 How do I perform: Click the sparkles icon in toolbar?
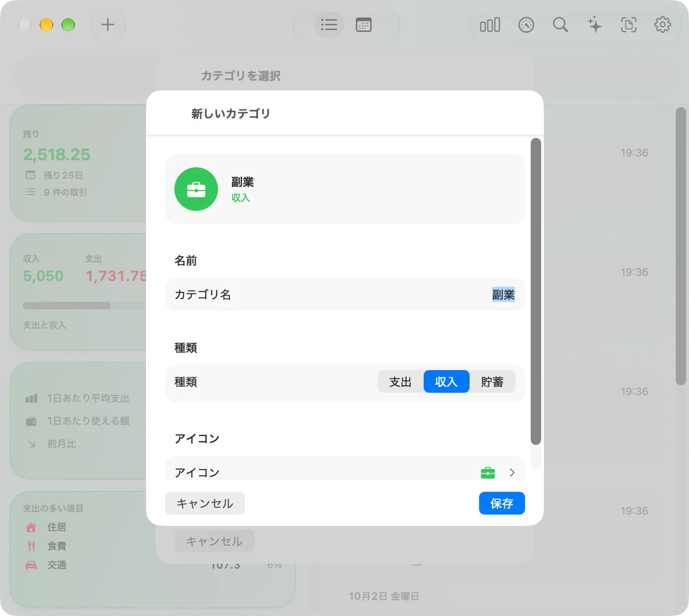(595, 25)
